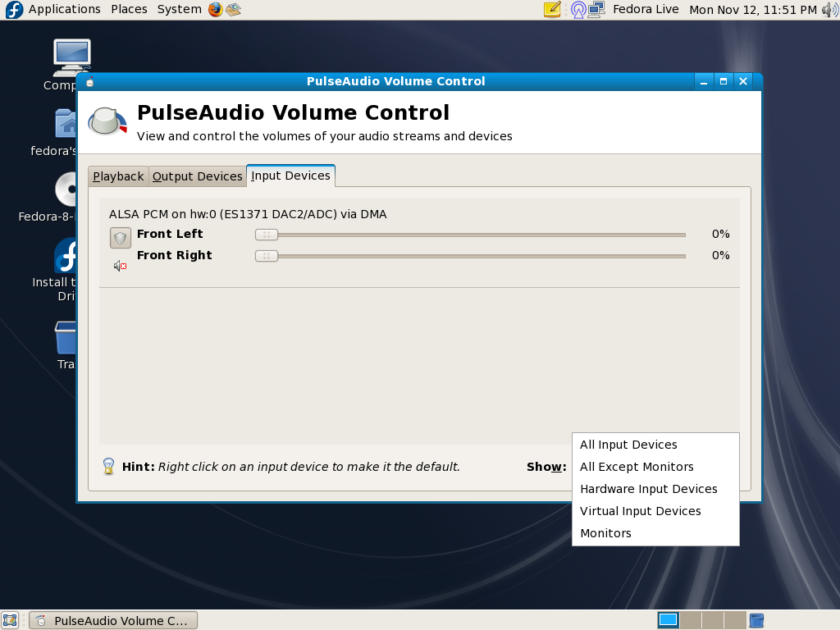Click the hint lightbulb icon
Screen dimensions: 840x630
[108, 467]
